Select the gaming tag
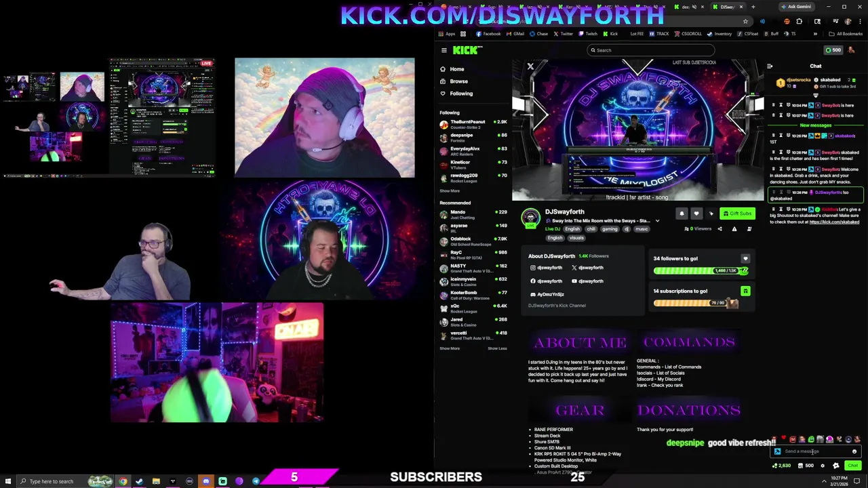Viewport: 868px width, 488px height. pos(610,229)
